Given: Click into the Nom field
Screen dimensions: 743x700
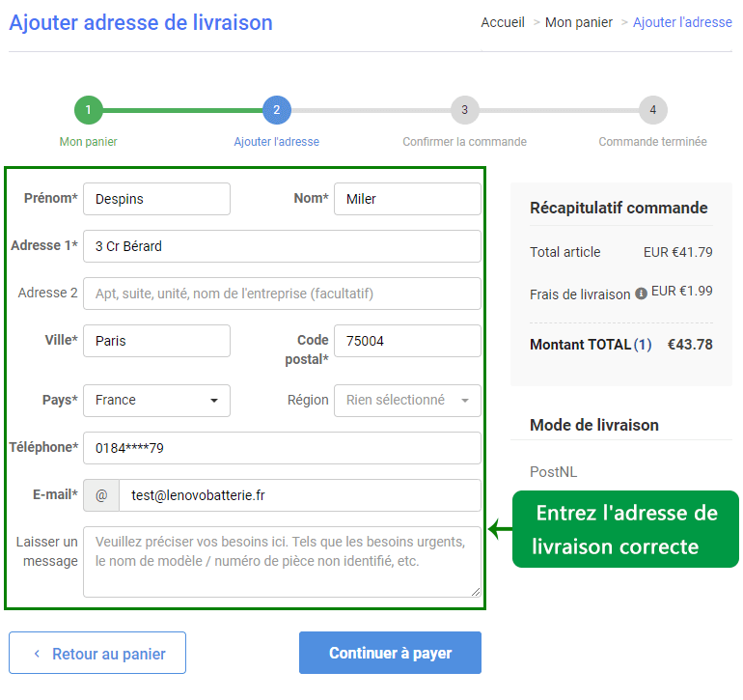Looking at the screenshot, I should point(406,199).
